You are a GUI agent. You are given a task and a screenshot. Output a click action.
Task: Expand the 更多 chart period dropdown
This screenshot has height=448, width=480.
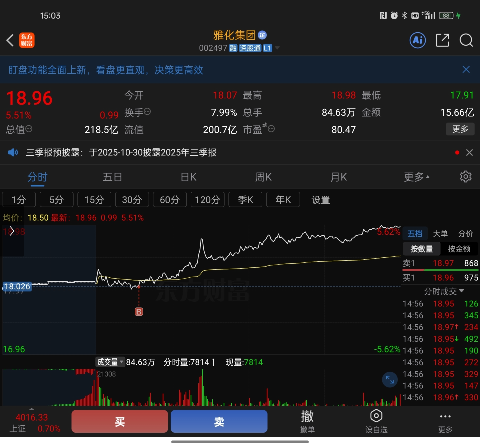[416, 177]
